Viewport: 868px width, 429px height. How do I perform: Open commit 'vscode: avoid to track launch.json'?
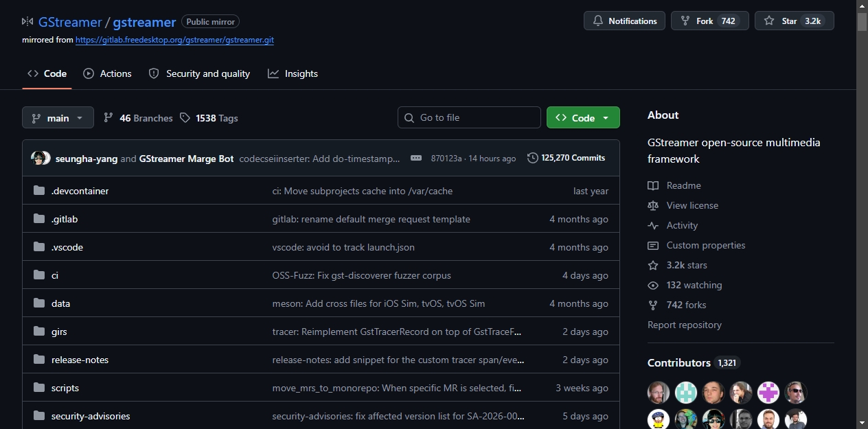343,247
